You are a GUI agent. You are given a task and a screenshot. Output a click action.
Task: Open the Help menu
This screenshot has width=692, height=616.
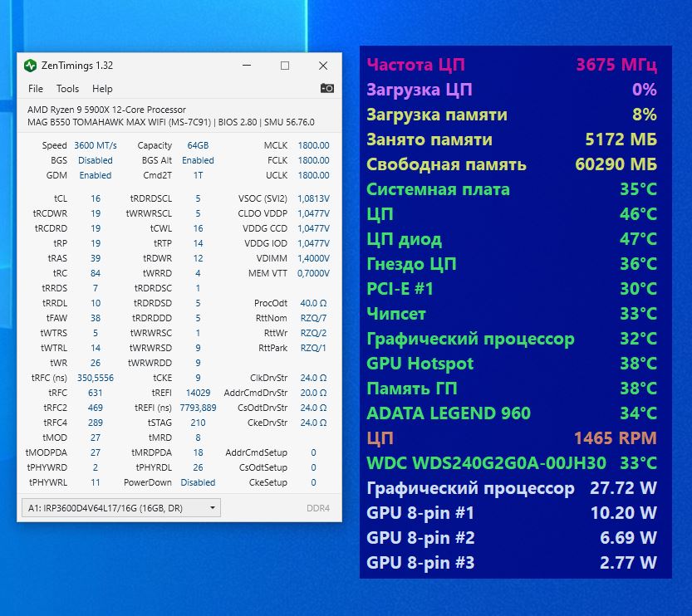(x=102, y=89)
